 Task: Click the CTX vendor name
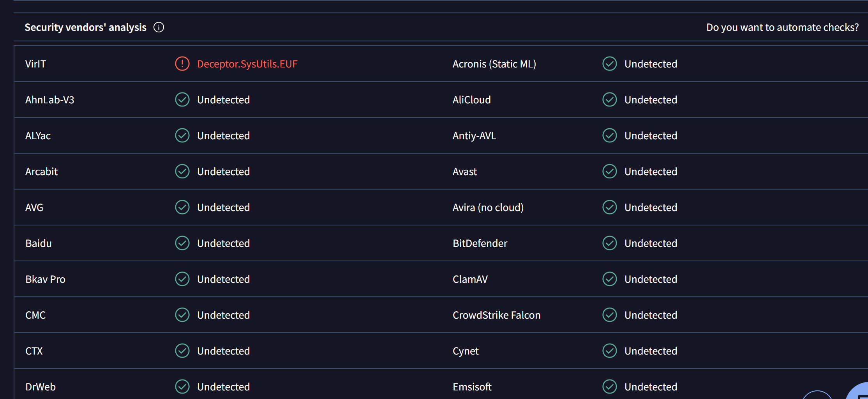34,351
